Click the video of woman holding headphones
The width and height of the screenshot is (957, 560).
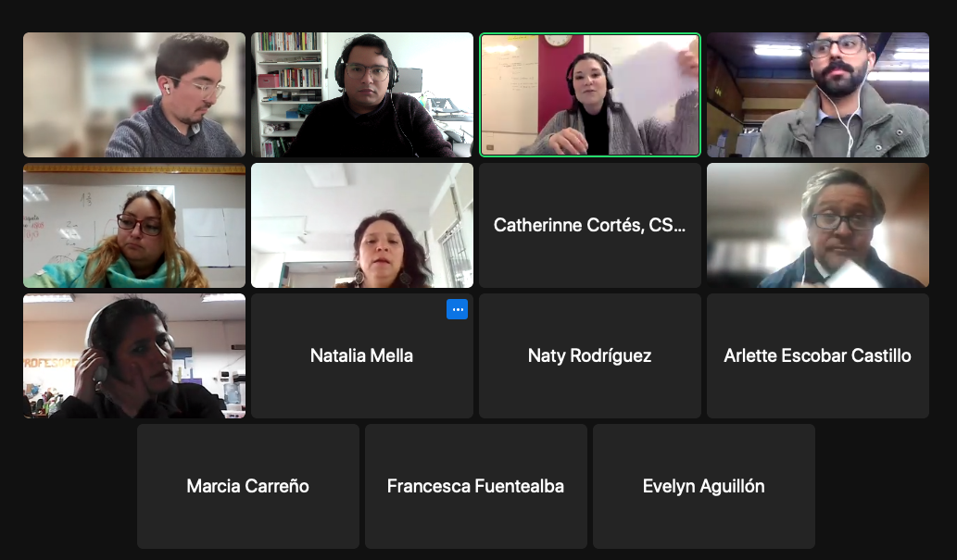[x=134, y=355]
